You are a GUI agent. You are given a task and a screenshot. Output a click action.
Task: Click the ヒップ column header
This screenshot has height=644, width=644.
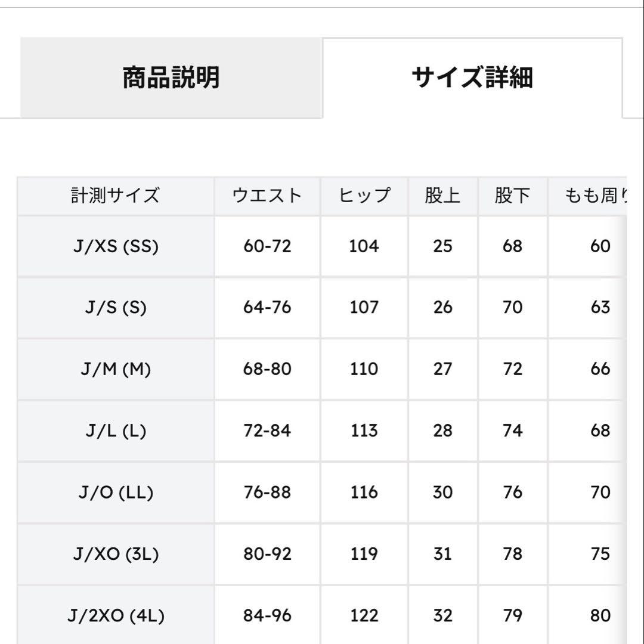click(x=365, y=194)
